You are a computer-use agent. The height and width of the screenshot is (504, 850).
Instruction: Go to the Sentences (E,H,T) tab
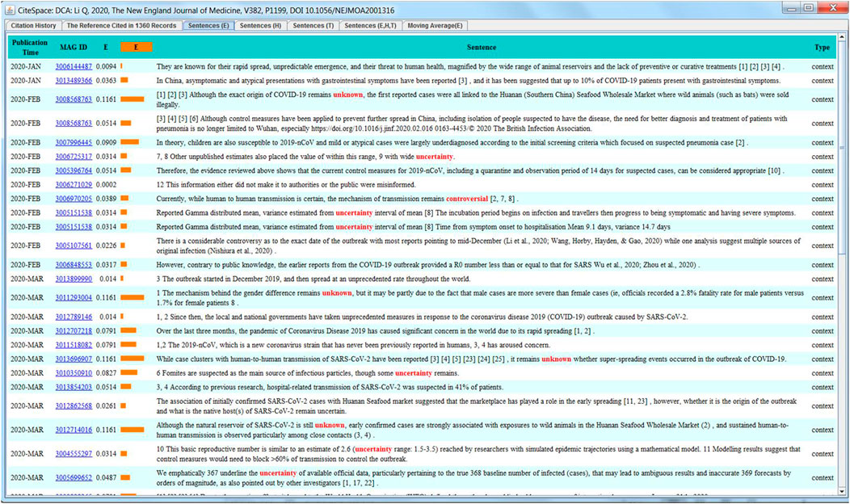tap(370, 26)
